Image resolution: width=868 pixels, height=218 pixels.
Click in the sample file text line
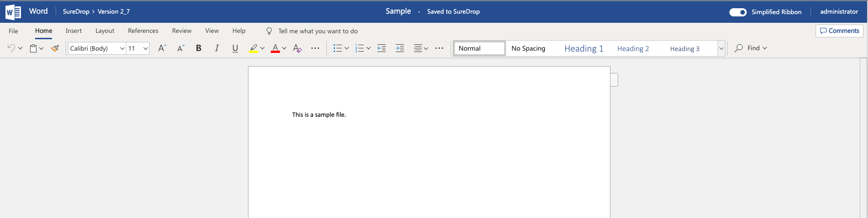tap(319, 114)
